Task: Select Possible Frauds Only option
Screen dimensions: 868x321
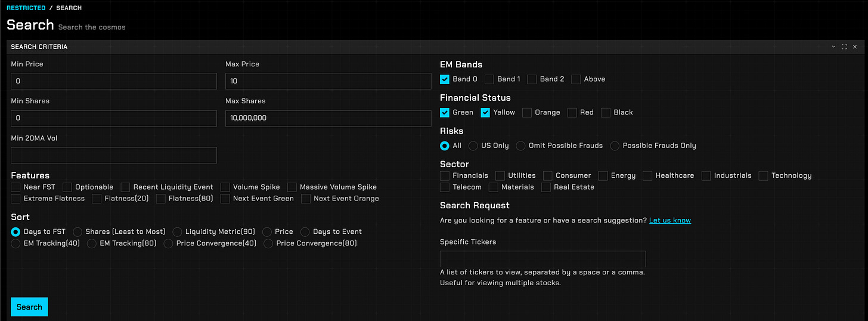Action: [615, 146]
